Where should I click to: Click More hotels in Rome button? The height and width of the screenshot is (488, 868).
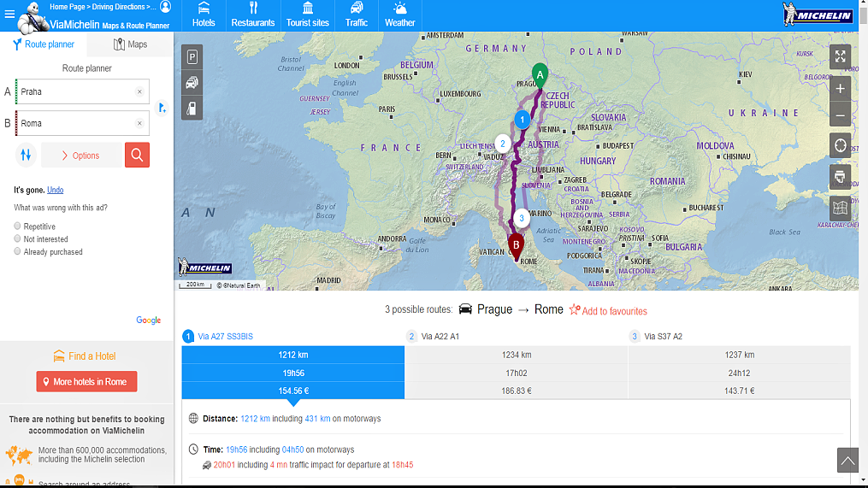86,382
